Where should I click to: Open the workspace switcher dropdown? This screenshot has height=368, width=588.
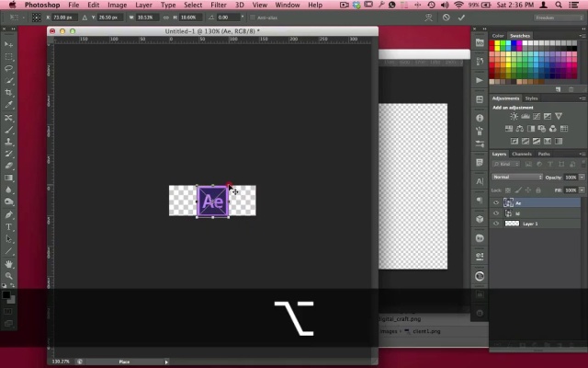pos(559,17)
